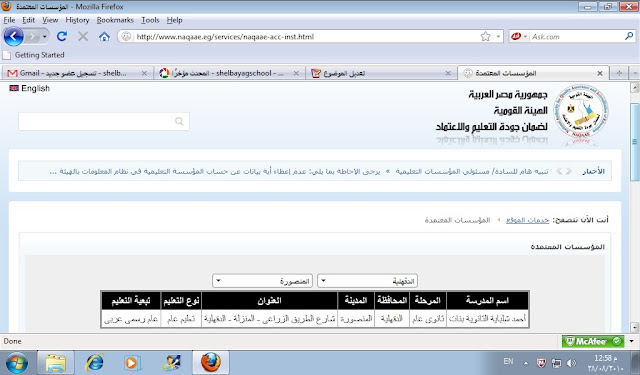
Task: Click the site search magnifier icon
Action: coord(179,121)
